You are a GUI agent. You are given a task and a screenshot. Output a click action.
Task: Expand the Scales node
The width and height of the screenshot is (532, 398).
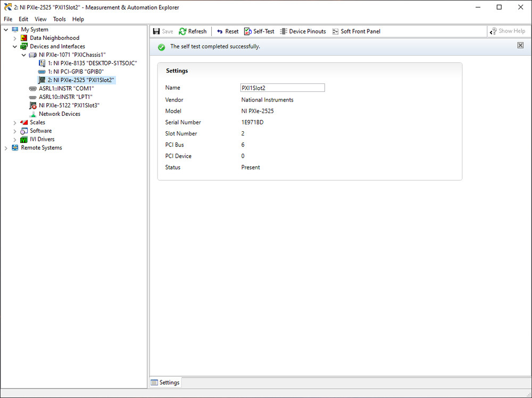[14, 123]
